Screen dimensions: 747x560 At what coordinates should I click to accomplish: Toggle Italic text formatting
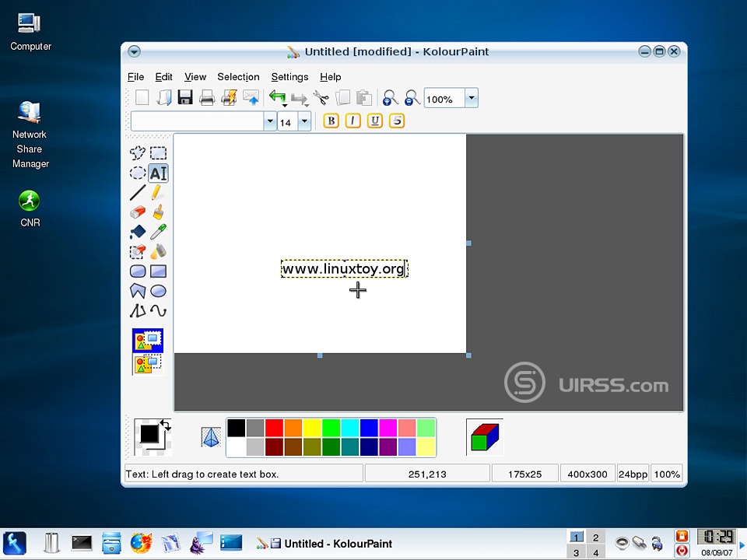click(x=353, y=121)
